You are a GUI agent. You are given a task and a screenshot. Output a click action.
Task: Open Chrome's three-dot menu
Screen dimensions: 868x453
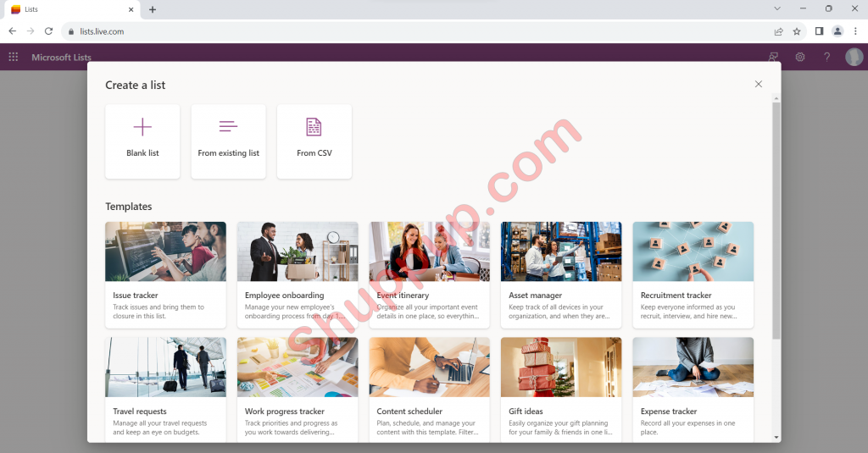[855, 31]
